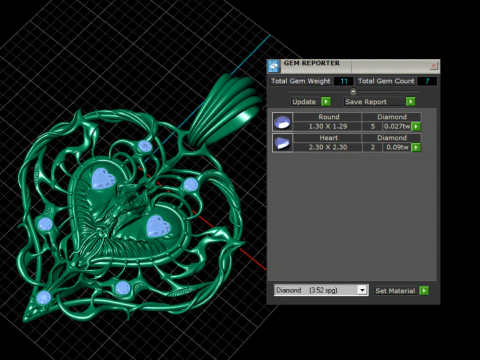Select the upper heart gem on pendant
This screenshot has width=480, height=360.
click(x=104, y=178)
